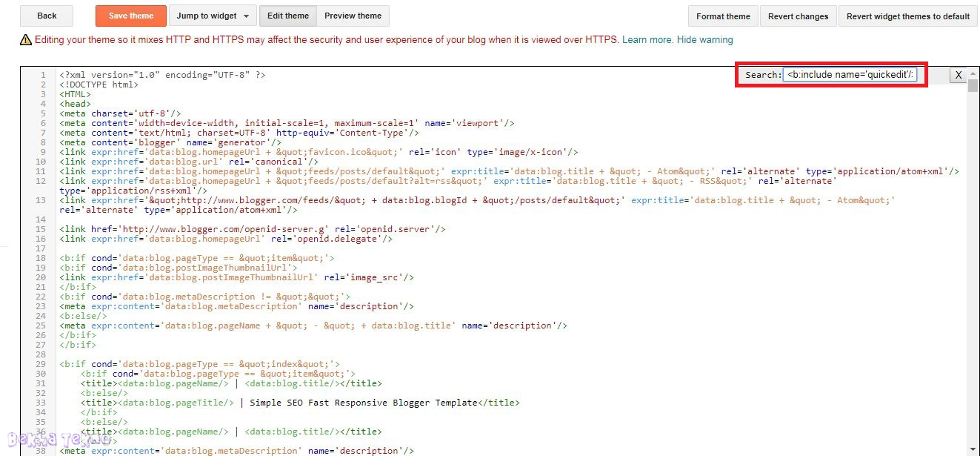Select the blogger generator meta line

tap(170, 142)
